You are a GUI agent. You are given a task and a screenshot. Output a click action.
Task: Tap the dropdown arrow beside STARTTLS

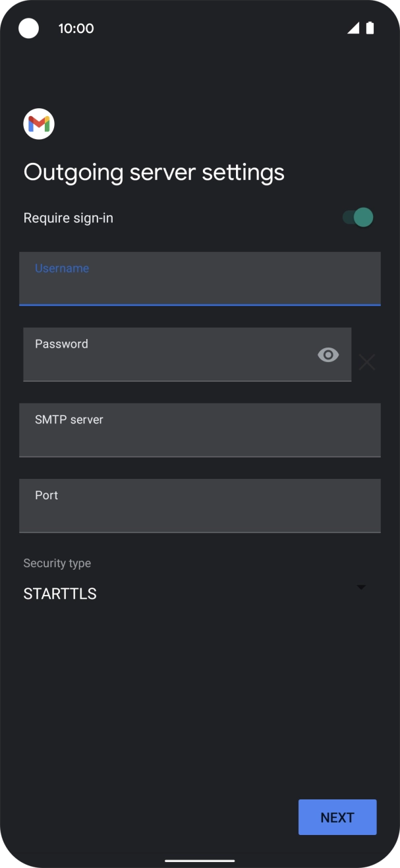pyautogui.click(x=360, y=586)
